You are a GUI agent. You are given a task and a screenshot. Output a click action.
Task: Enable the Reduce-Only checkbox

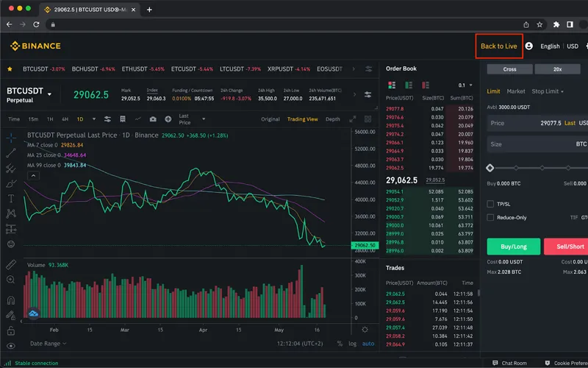[490, 217]
